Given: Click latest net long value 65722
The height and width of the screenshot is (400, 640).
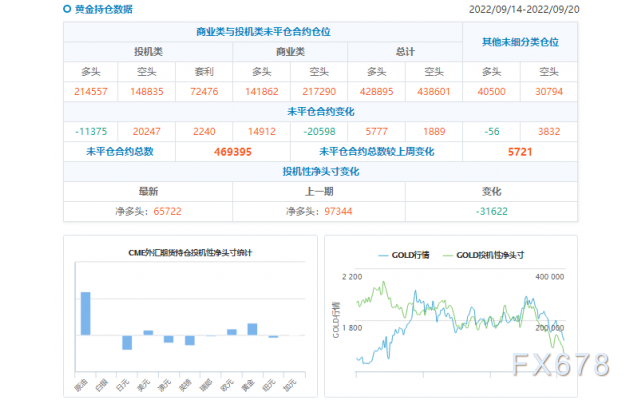Looking at the screenshot, I should pyautogui.click(x=167, y=211).
